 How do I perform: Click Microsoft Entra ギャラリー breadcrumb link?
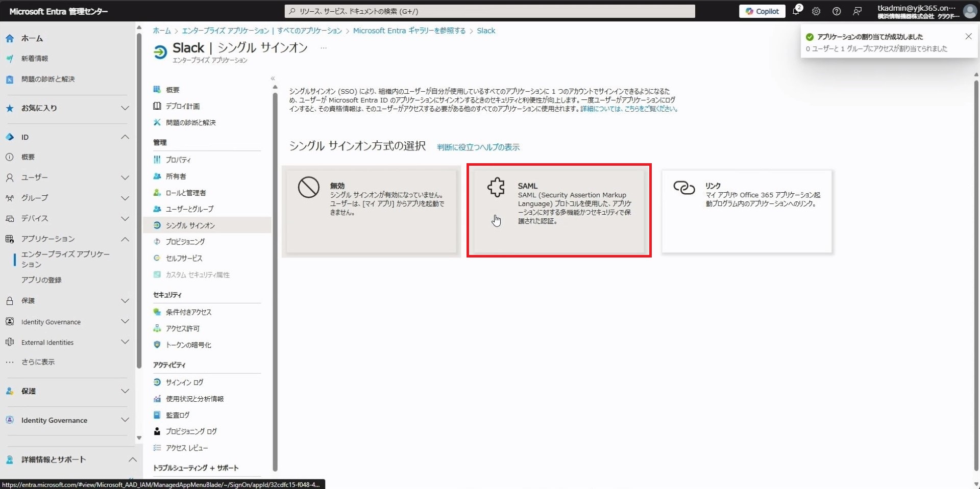click(x=409, y=31)
